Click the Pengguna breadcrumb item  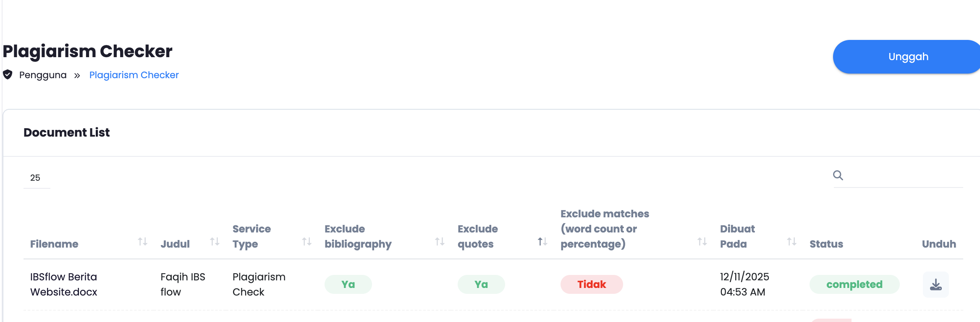(x=43, y=75)
